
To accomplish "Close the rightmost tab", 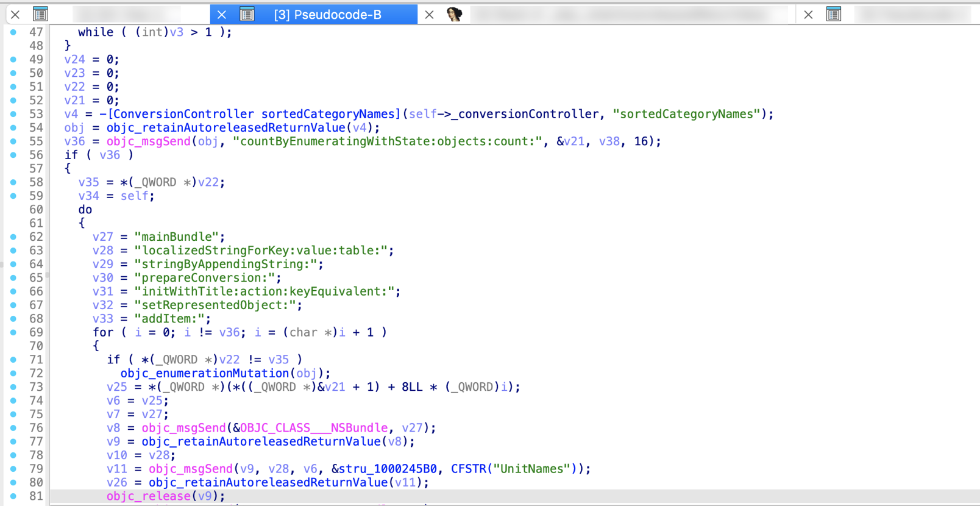I will tap(808, 15).
